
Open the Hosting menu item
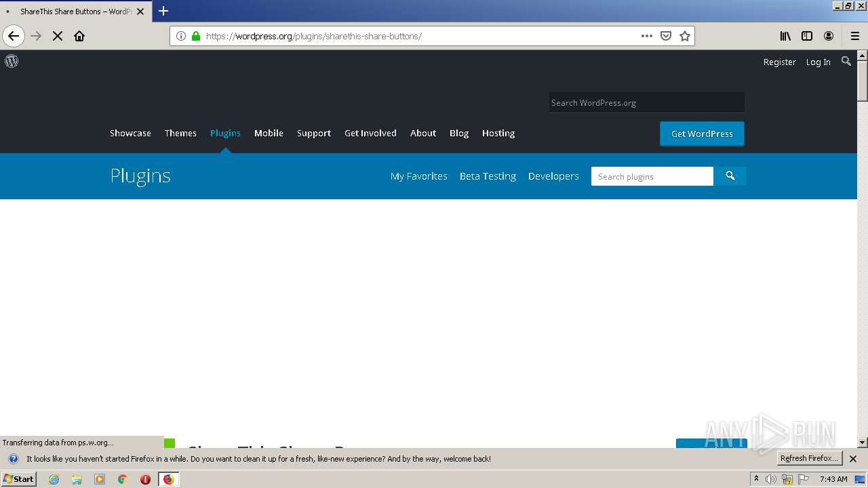(x=498, y=134)
